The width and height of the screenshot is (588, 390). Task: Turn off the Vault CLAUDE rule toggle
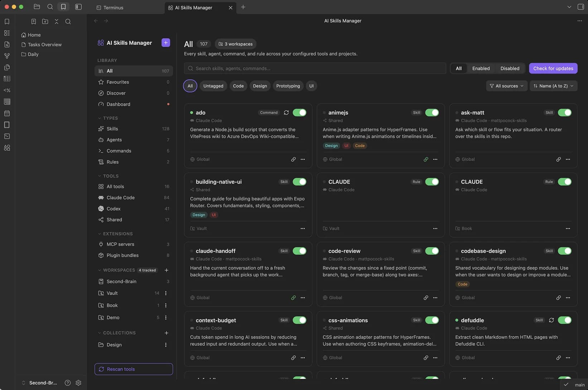432,182
